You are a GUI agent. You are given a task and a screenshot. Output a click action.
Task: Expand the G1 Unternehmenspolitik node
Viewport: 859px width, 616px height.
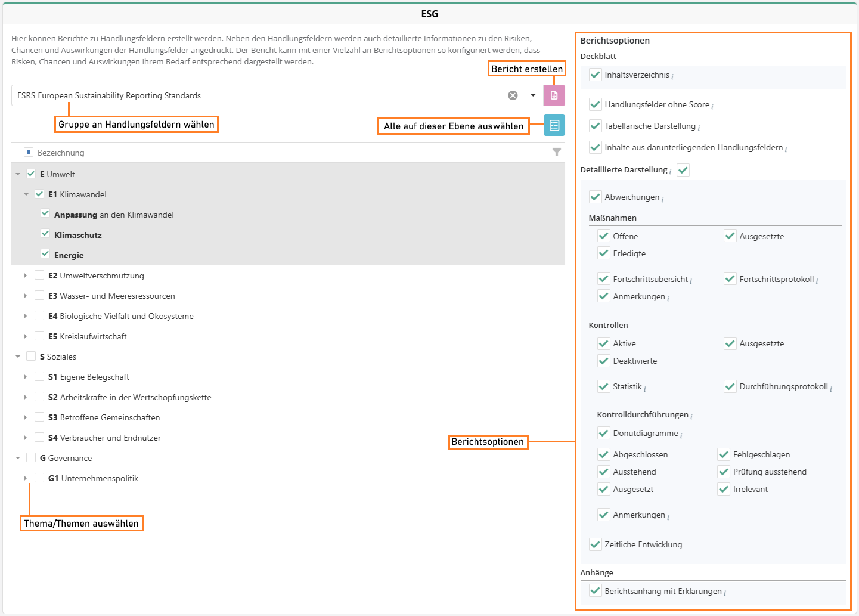[26, 478]
